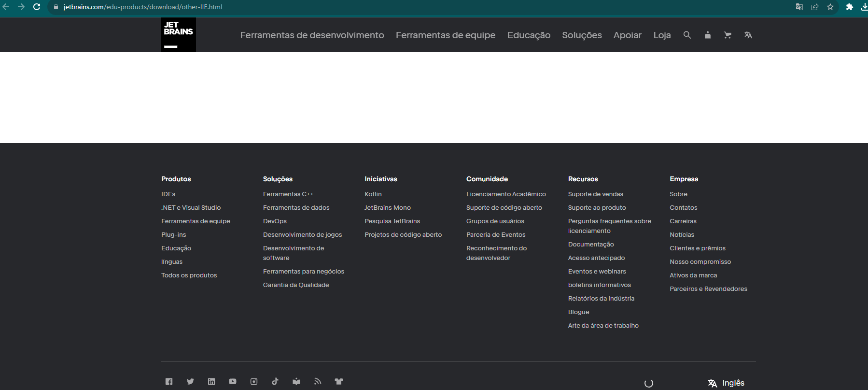868x390 pixels.
Task: Open JetBrains Mono link
Action: (x=388, y=207)
